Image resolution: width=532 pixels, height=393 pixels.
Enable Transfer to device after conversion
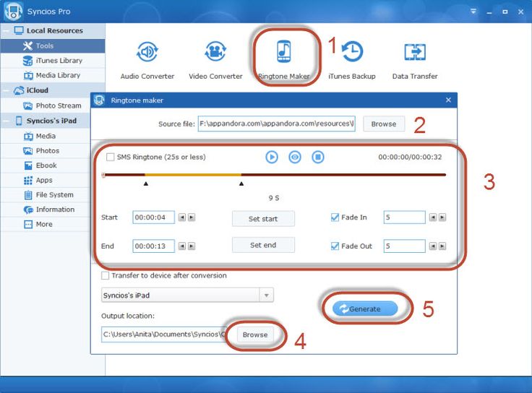point(106,275)
